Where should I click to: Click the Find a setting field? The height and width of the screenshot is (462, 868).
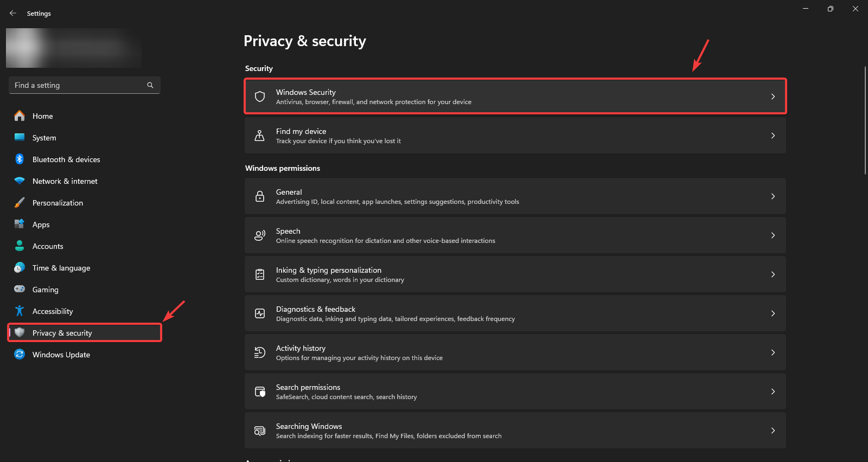click(x=79, y=85)
